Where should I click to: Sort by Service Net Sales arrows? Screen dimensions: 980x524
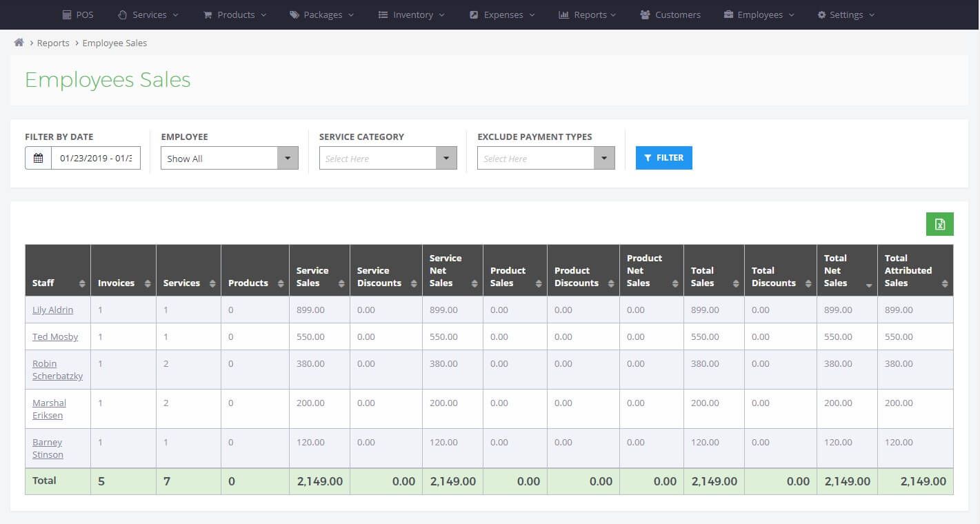click(x=474, y=283)
